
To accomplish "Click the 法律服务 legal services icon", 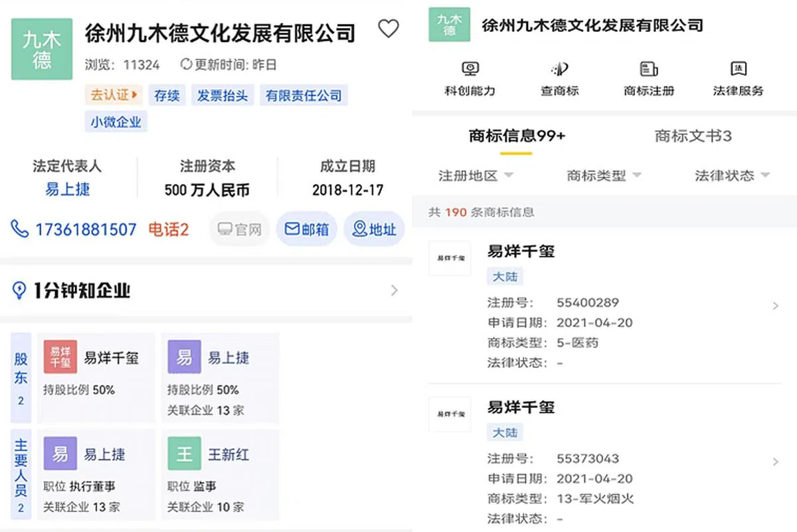I will click(739, 68).
